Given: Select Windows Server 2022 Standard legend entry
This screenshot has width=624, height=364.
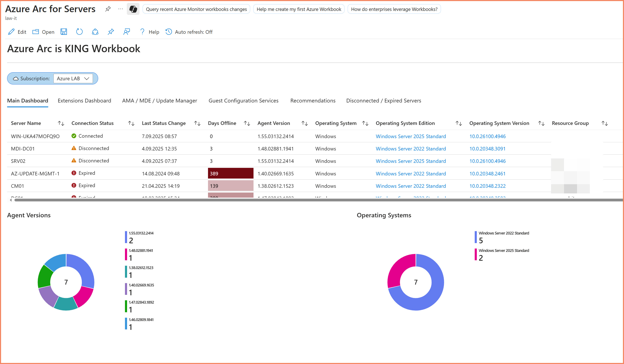Looking at the screenshot, I should tap(502, 237).
